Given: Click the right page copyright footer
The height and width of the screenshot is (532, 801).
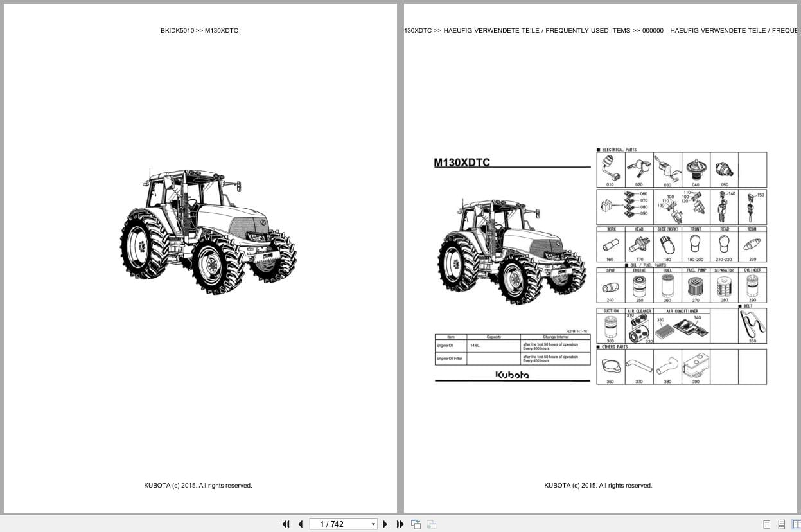Looking at the screenshot, I should coord(598,486).
